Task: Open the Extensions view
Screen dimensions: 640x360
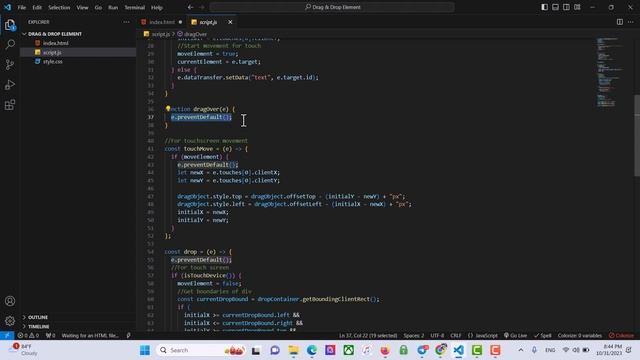Action: pos(10,105)
